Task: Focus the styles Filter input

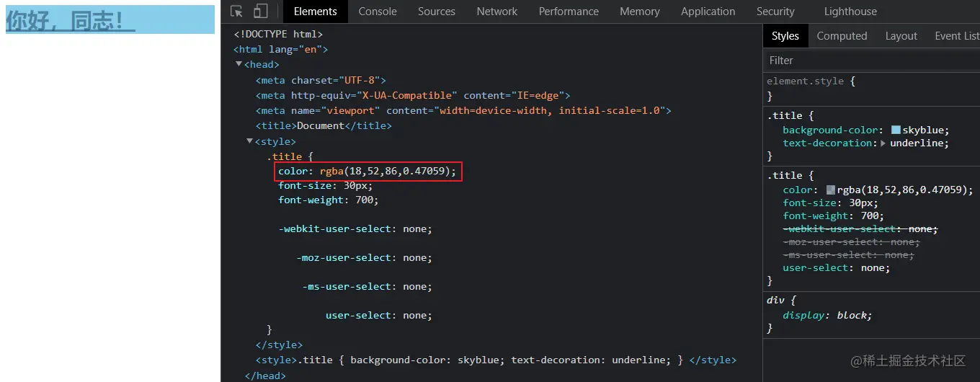Action: point(871,61)
